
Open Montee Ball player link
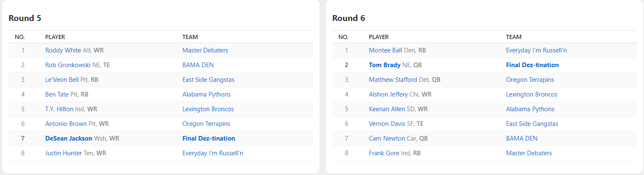(x=385, y=50)
